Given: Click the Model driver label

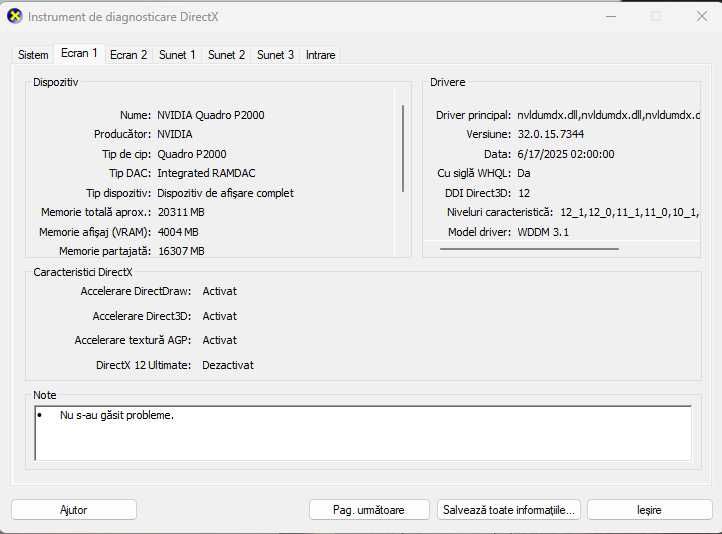Looking at the screenshot, I should [479, 232].
